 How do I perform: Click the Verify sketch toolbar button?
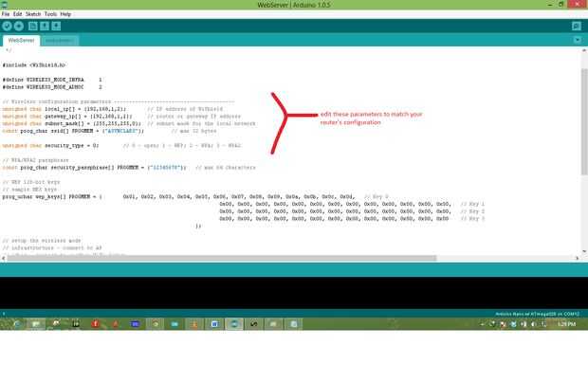pyautogui.click(x=7, y=26)
